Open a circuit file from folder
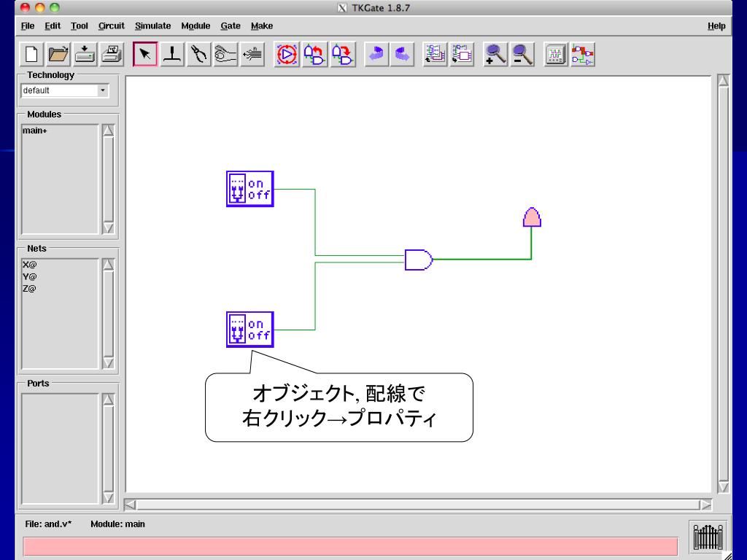Screen dimensions: 747x560 (x=58, y=54)
